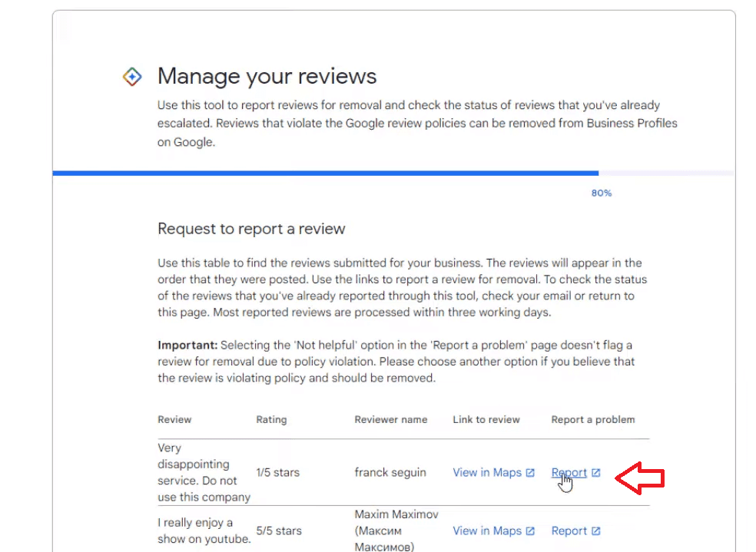
Task: Open Maxim Maximov's review in Maps
Action: pyautogui.click(x=486, y=531)
